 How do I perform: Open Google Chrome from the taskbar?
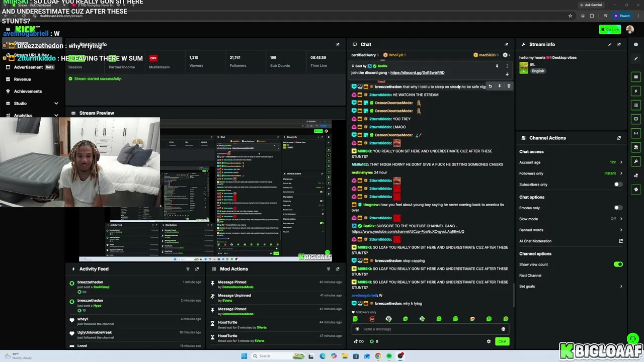point(378,356)
